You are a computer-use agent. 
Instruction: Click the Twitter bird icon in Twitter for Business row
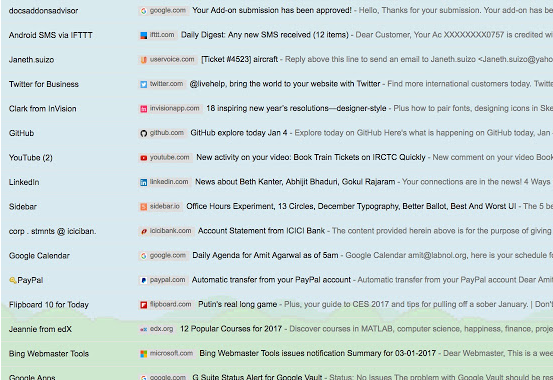[x=144, y=84]
